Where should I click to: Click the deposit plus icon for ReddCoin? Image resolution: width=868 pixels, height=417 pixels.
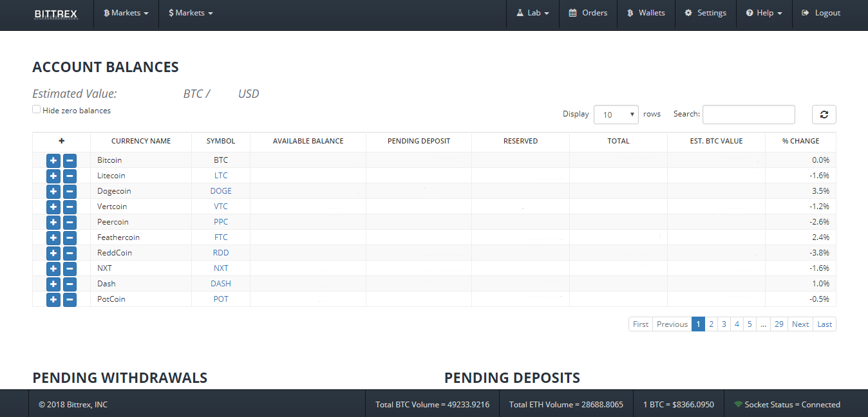(53, 253)
